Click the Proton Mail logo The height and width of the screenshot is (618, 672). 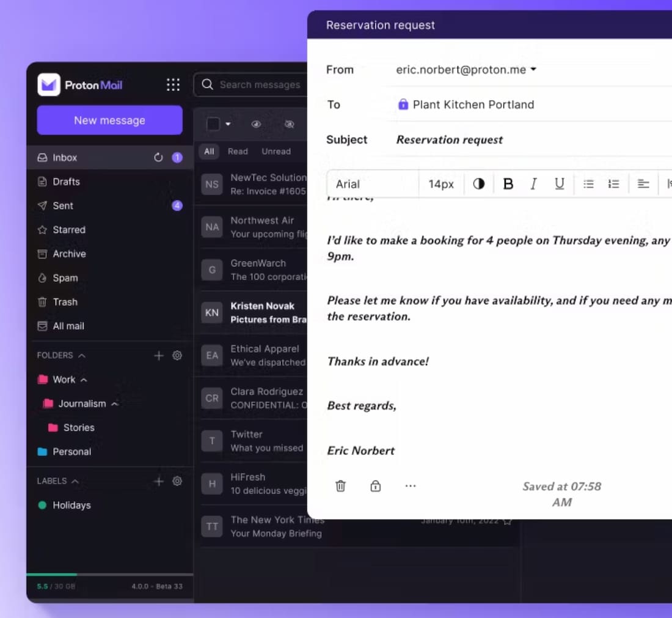[x=79, y=84]
